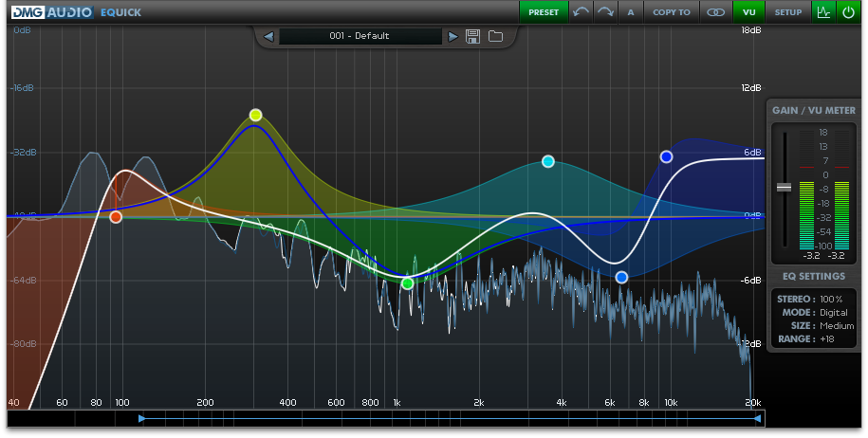Click the redo arrow icon

[x=605, y=11]
